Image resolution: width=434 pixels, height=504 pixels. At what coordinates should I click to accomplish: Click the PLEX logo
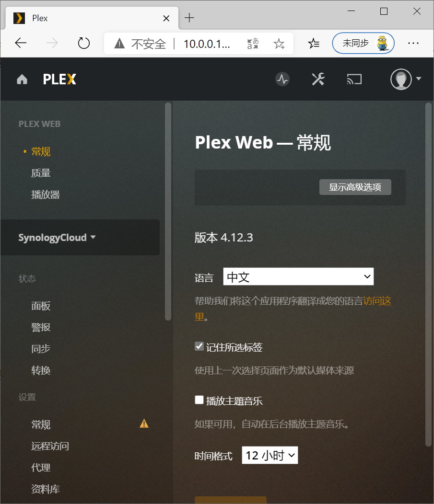click(59, 80)
